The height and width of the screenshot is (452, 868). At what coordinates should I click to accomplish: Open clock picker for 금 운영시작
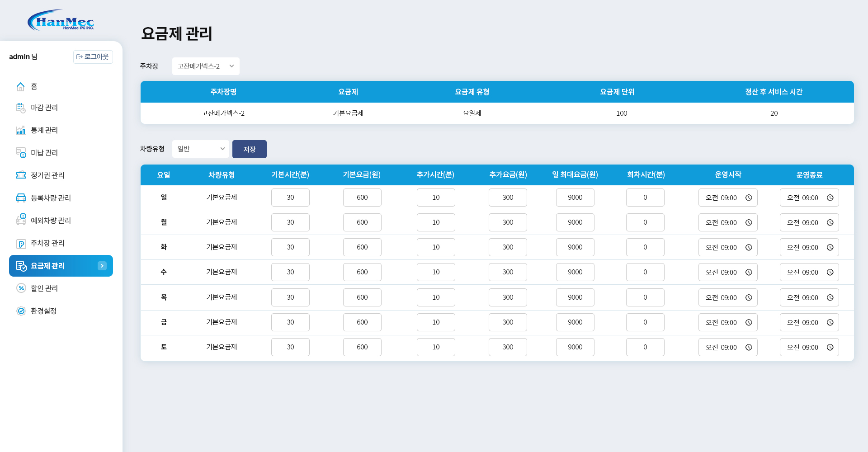(x=749, y=322)
